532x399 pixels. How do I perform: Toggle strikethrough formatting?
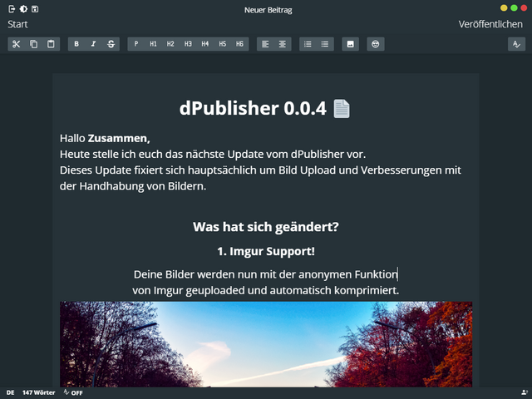tap(111, 44)
